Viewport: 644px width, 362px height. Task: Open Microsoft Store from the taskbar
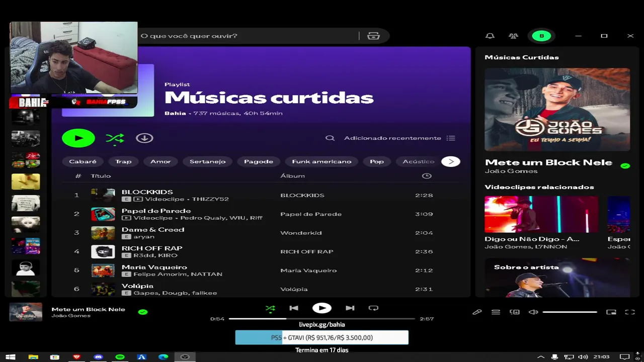[55, 357]
